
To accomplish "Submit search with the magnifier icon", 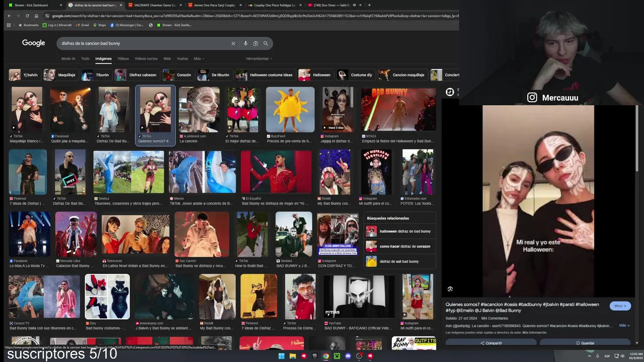I will tap(266, 43).
